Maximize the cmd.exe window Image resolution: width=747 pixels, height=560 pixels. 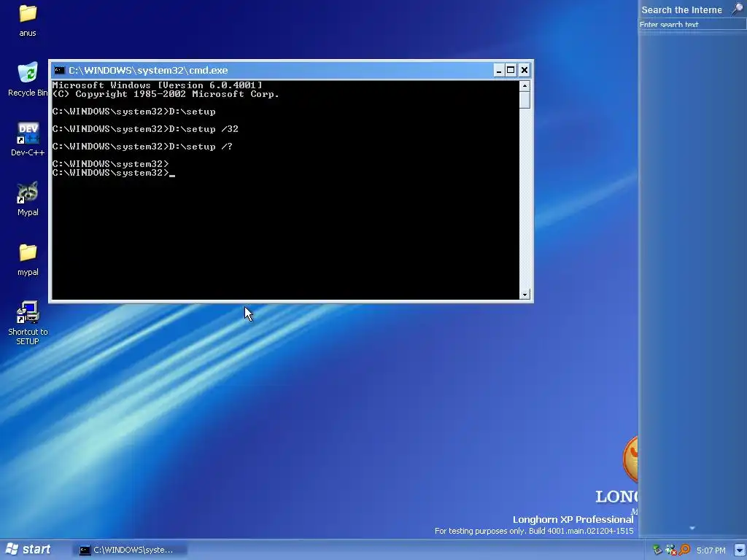coord(511,71)
